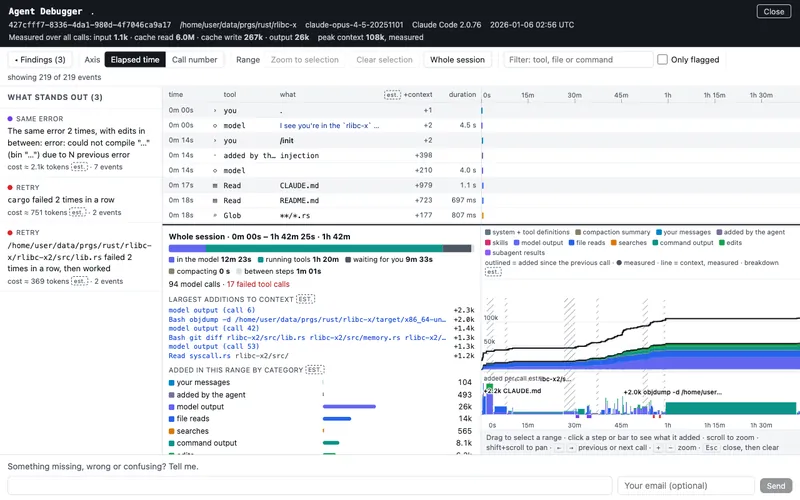800x500 pixels.
Task: Expand the SAME ERROR finding
Action: pos(81,143)
